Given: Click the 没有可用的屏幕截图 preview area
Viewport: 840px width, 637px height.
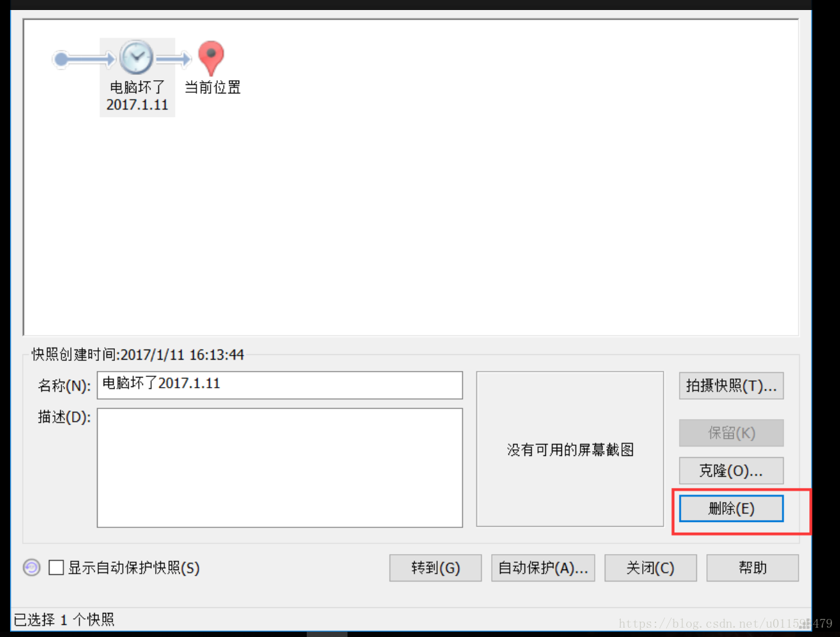Looking at the screenshot, I should (x=570, y=449).
